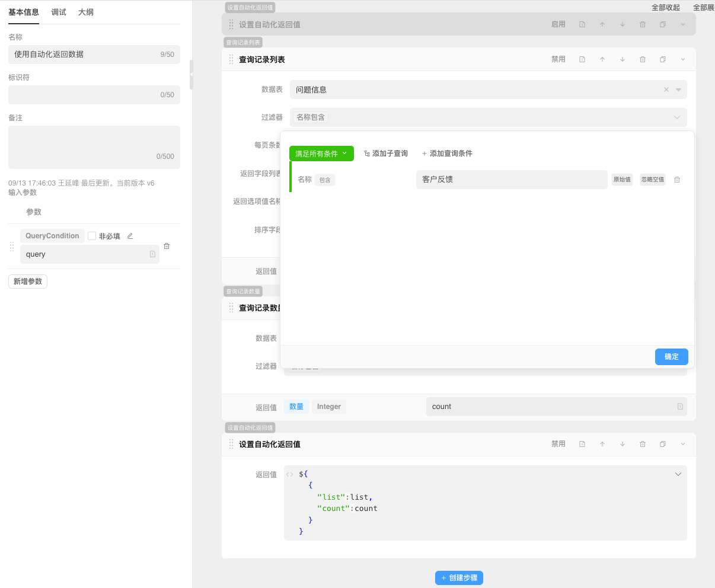Check the 非必填 checkbox
This screenshot has width=715, height=588.
[92, 236]
